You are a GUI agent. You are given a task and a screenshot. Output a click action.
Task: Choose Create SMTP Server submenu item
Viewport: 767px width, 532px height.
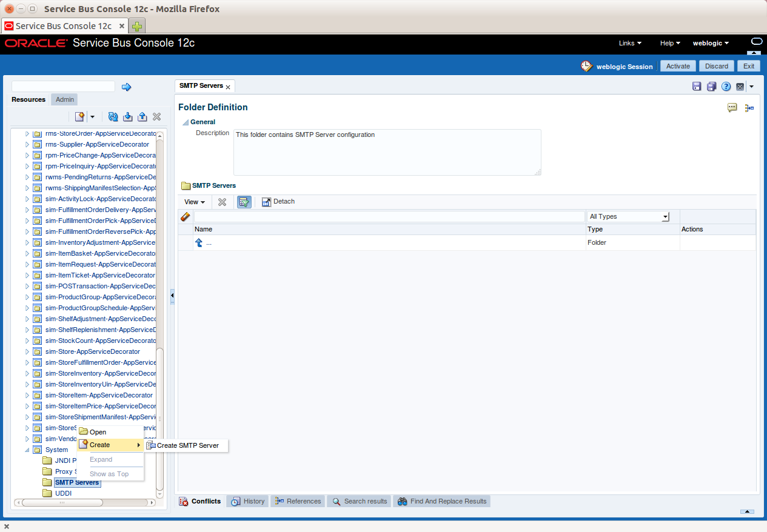[x=188, y=445]
